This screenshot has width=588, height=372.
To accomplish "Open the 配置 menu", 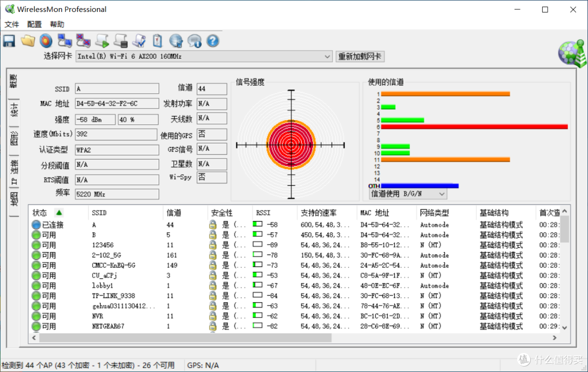I will click(x=34, y=25).
